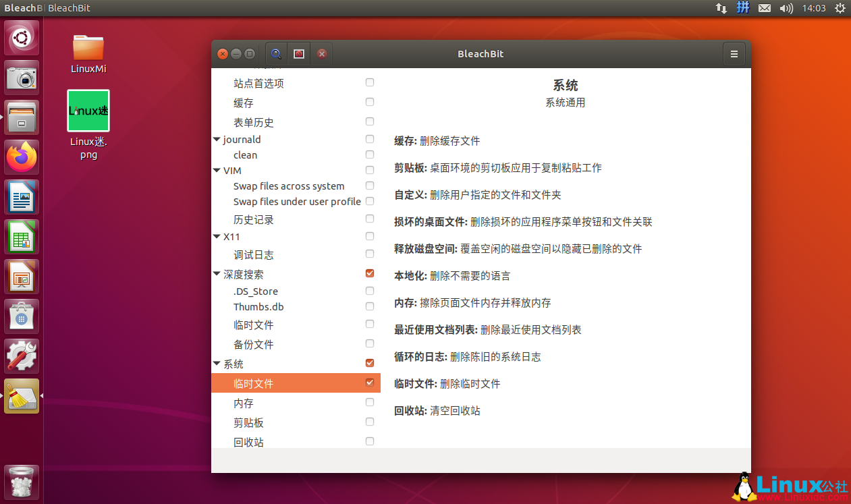This screenshot has height=504, width=851.
Task: Open the hamburger menu in BleachBit
Action: pyautogui.click(x=734, y=53)
